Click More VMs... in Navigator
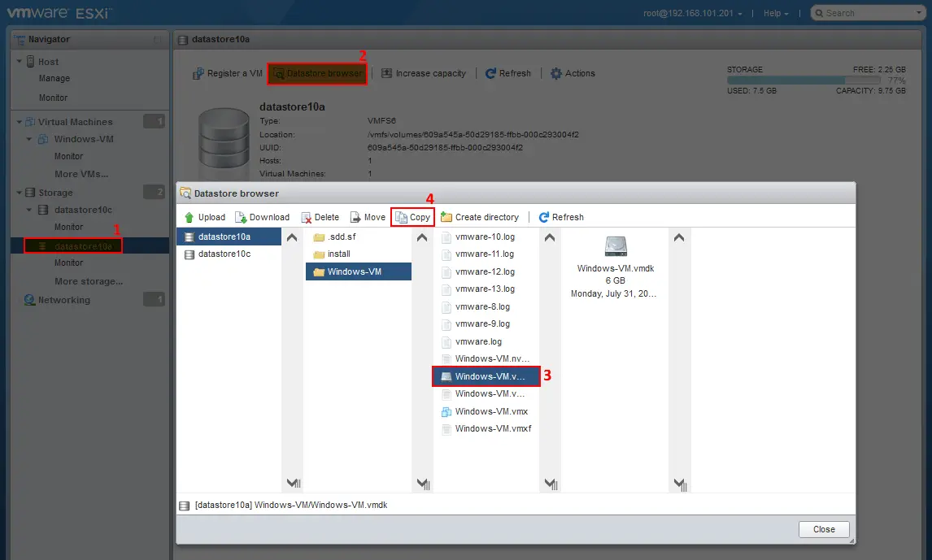 (81, 174)
